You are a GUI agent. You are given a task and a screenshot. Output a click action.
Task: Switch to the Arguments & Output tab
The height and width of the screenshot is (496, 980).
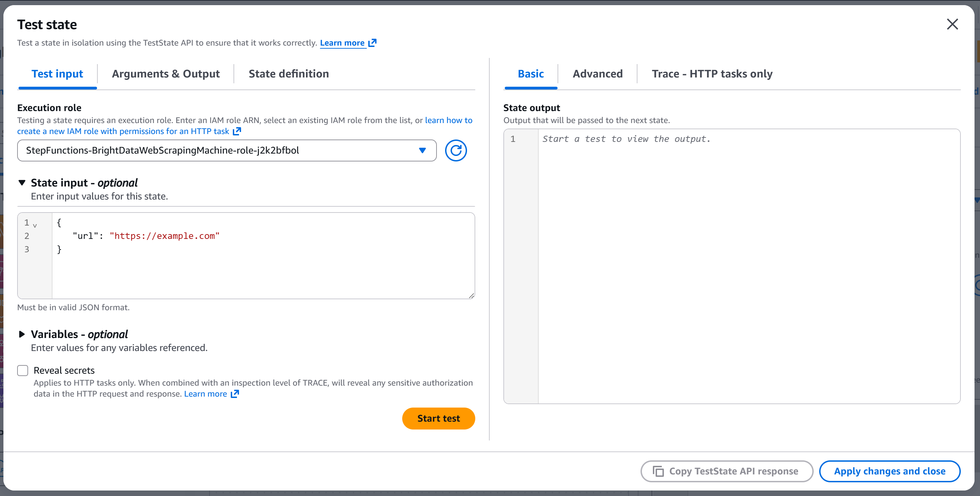(x=166, y=73)
